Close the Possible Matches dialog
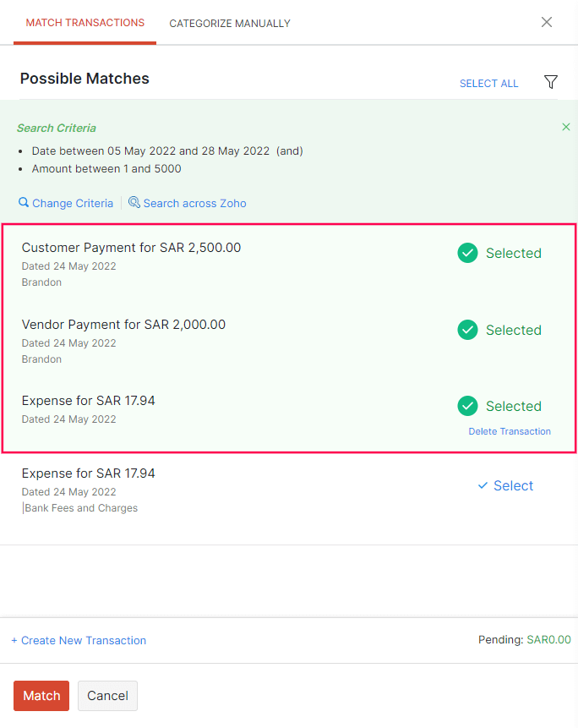Image resolution: width=578 pixels, height=728 pixels. pyautogui.click(x=547, y=22)
